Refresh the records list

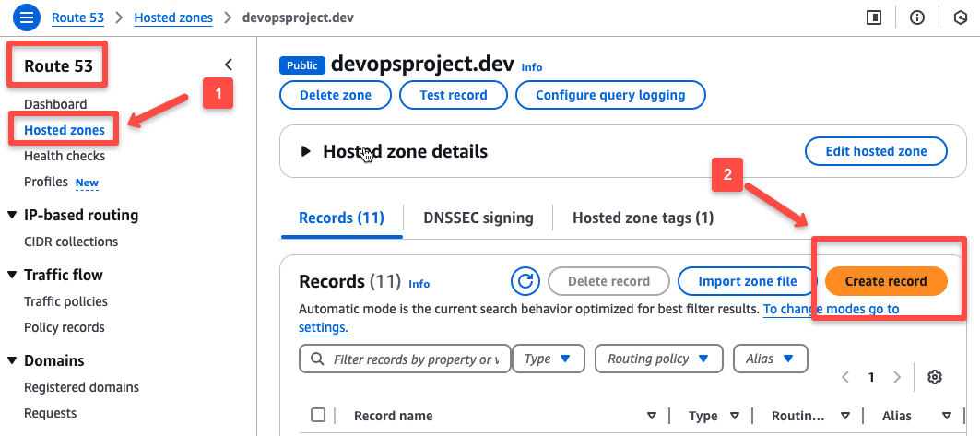click(525, 281)
